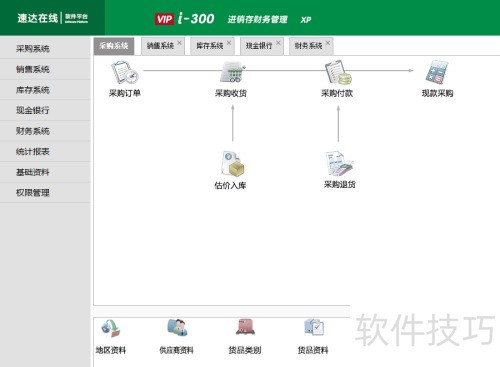
Task: Close the 现金银行 tab
Action: [x=278, y=43]
